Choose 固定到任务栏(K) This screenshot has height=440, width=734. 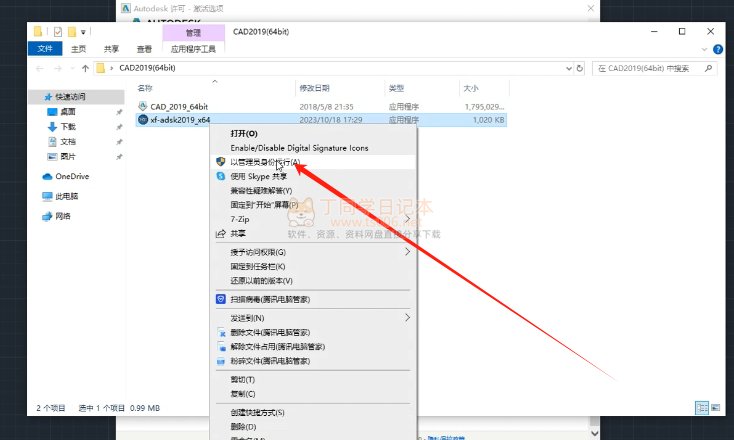tap(314, 266)
